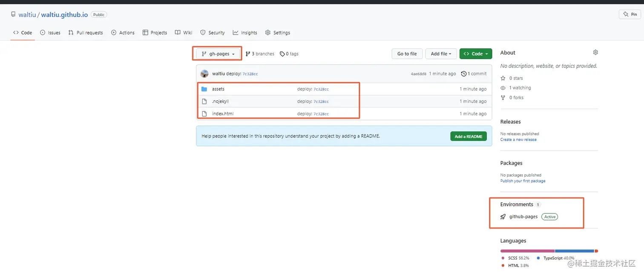Screen dimensions: 644x276
Task: Click the Add a README button
Action: tap(469, 136)
